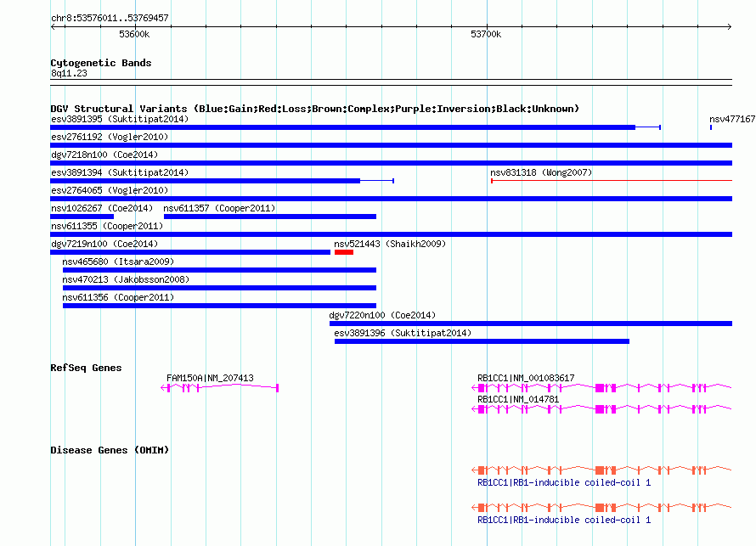Open the nsv465680 (Itsara2009) variant label
This screenshot has height=546, width=756.
[118, 262]
